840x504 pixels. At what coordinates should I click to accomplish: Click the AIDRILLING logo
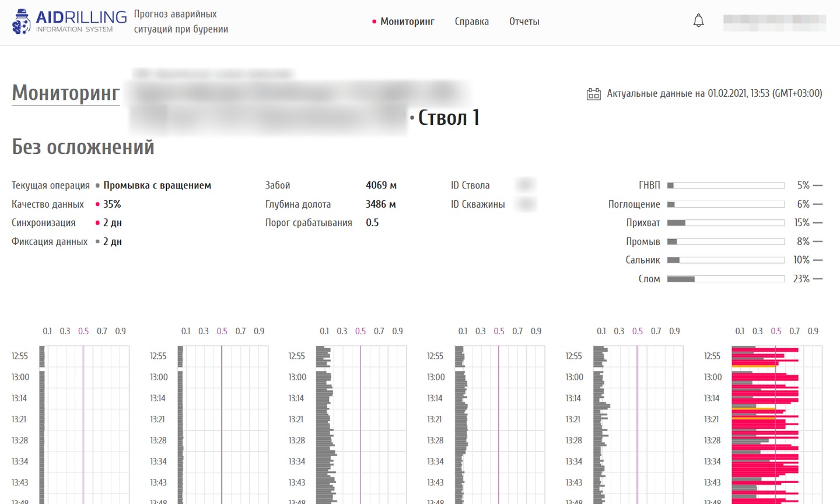pyautogui.click(x=69, y=22)
